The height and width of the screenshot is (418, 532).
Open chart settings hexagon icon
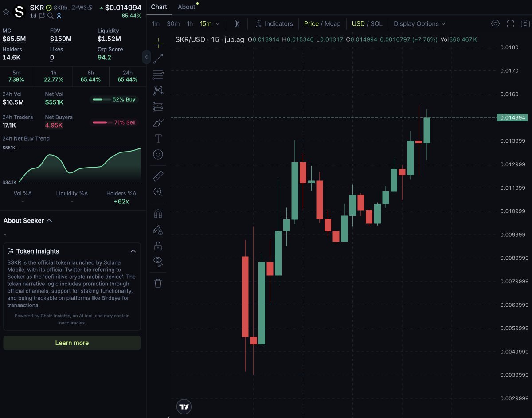point(496,24)
